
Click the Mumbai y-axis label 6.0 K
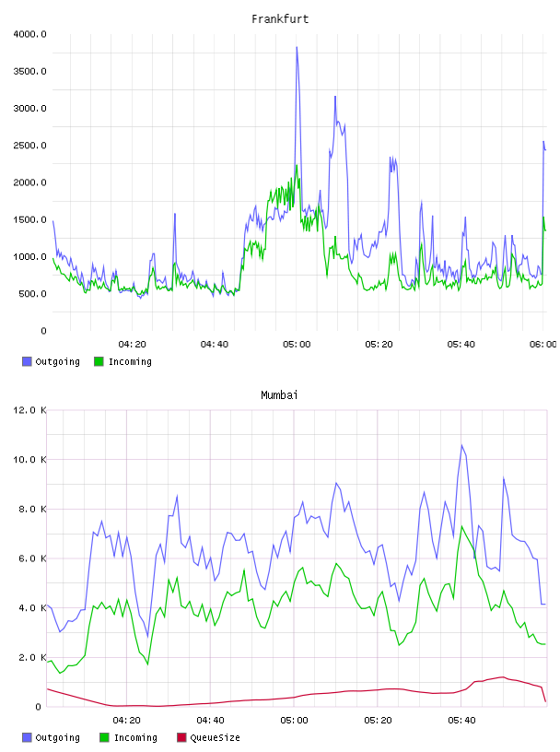[x=32, y=558]
